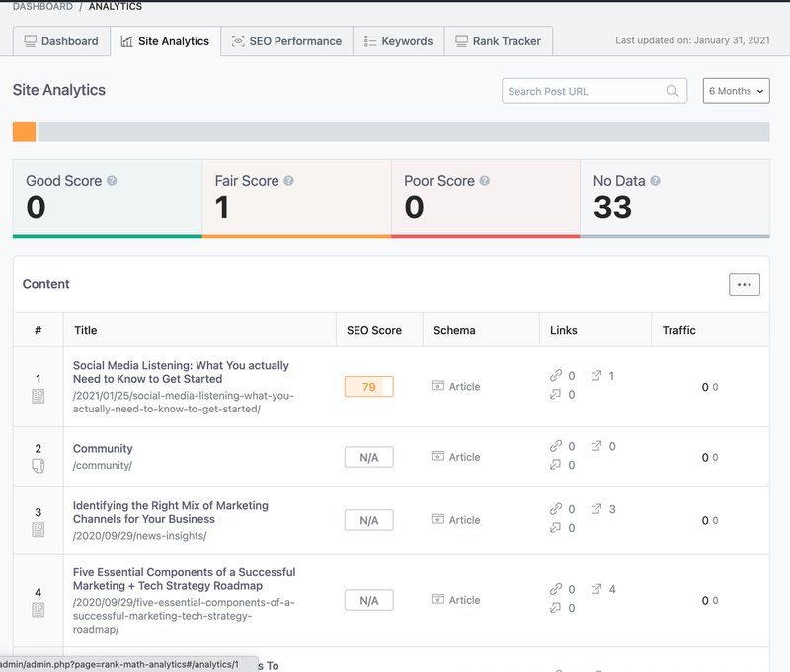Screen dimensions: 790x672
Task: Click internal links icon in Community row
Action: 556,446
